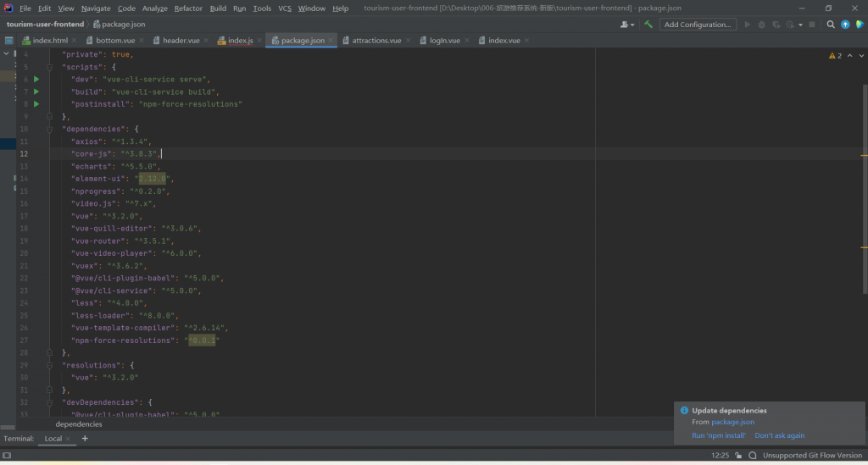Screen dimensions: 868x465
Task: Click the blue update arrow icon
Action: [845, 25]
